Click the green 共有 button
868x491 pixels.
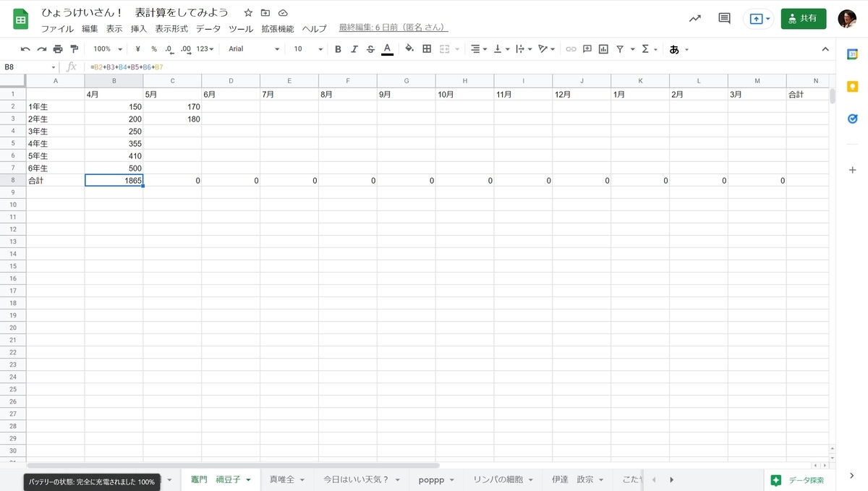803,18
